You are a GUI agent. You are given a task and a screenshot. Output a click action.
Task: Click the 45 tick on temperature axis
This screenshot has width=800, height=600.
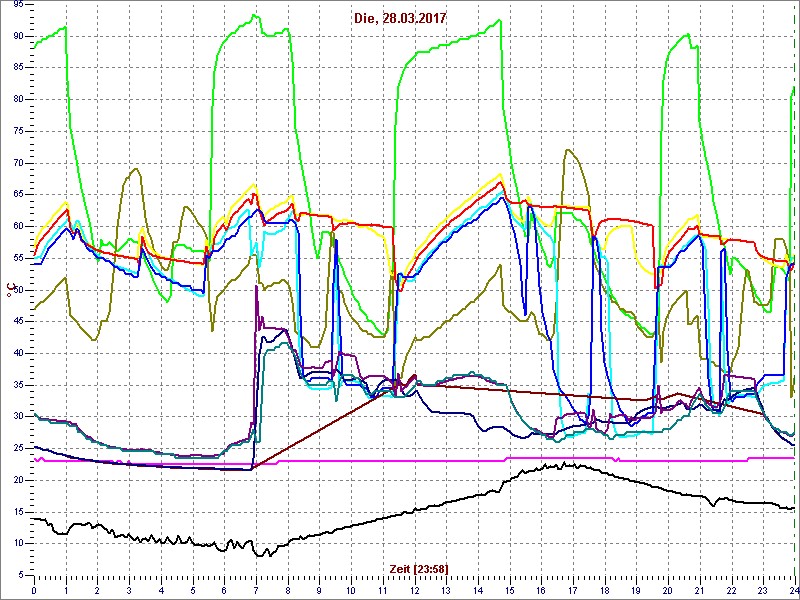tap(17, 321)
